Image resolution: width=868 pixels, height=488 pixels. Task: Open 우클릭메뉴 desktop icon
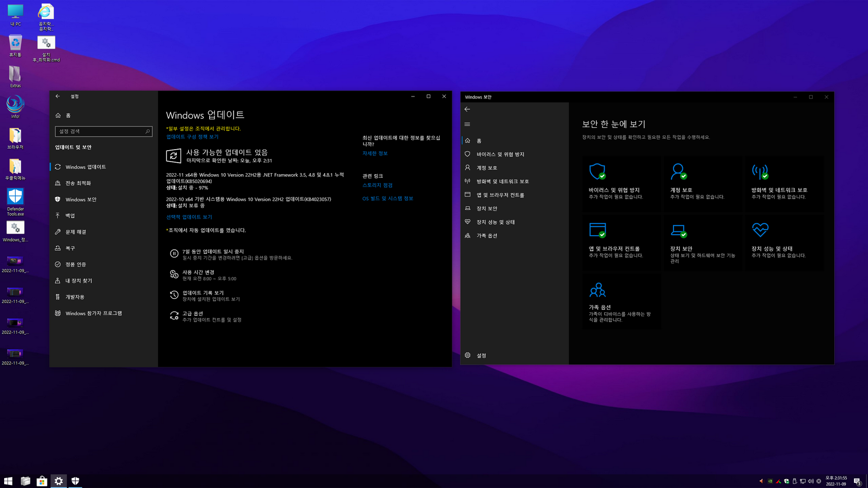[x=15, y=169]
